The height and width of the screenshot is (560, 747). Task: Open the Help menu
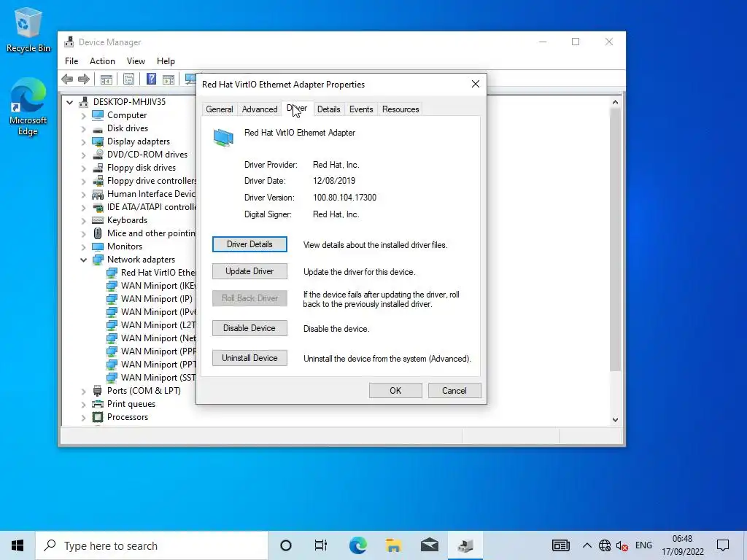point(166,61)
